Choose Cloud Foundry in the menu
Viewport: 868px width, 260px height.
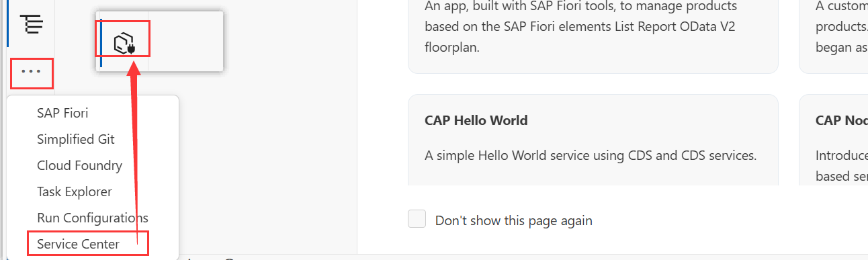(79, 165)
